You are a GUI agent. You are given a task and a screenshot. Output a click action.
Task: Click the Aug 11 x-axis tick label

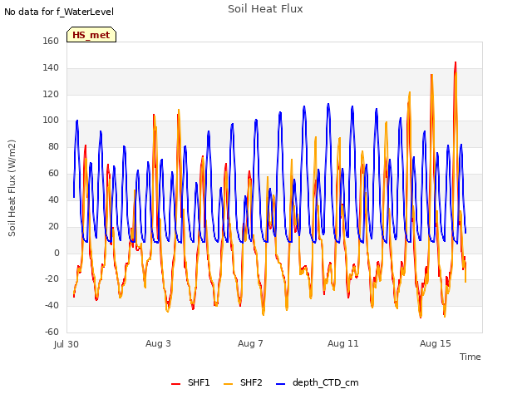[342, 343]
